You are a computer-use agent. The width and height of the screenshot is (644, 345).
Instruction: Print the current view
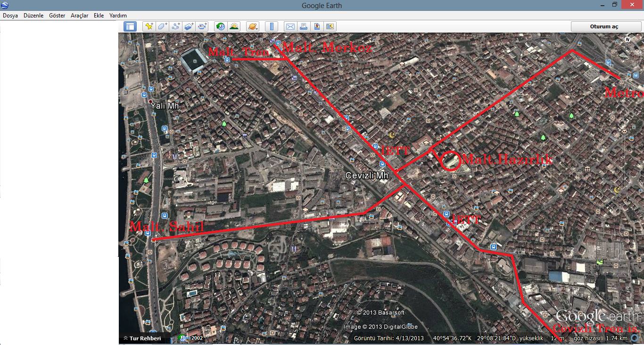pos(304,26)
